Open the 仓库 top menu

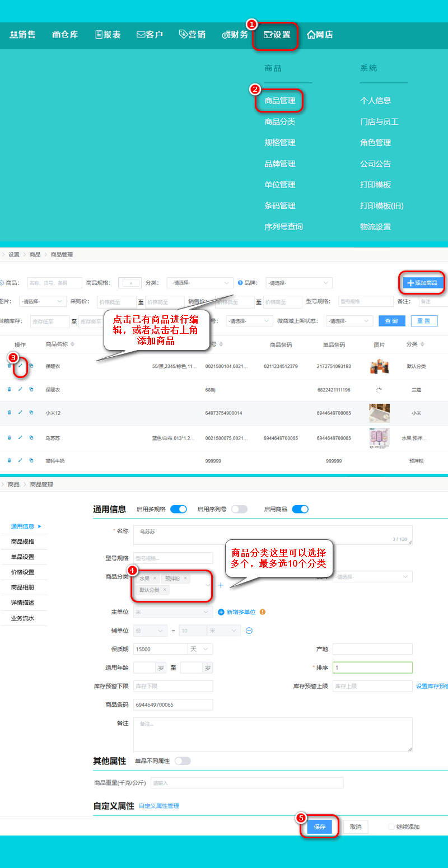click(x=65, y=35)
